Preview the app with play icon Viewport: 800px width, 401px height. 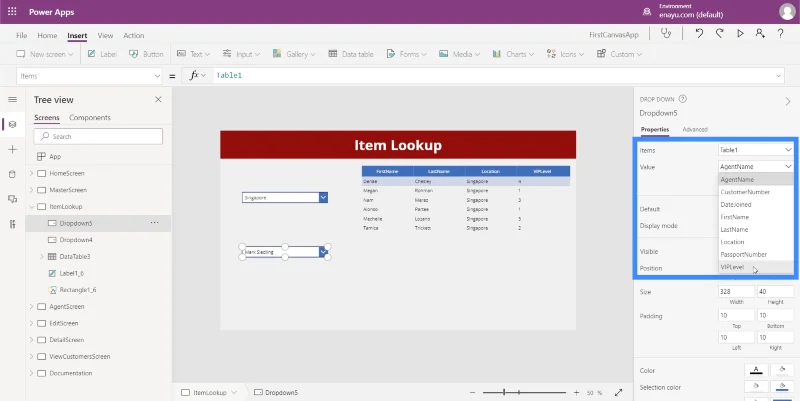tap(740, 34)
